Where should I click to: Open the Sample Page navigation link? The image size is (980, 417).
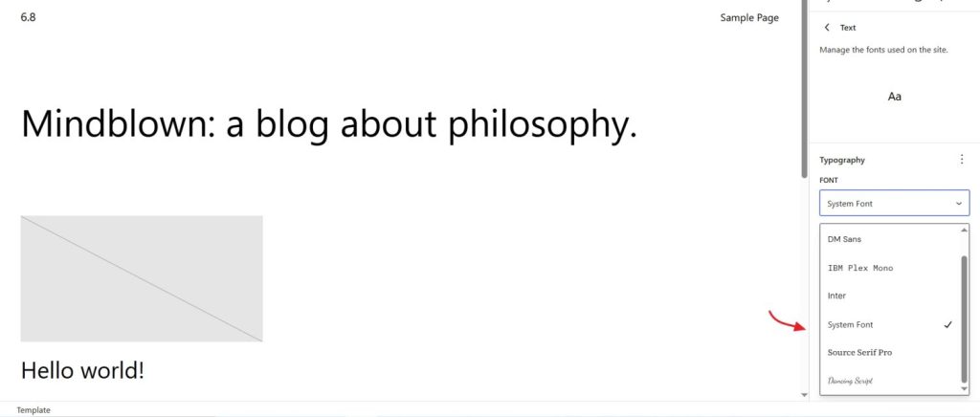[749, 18]
